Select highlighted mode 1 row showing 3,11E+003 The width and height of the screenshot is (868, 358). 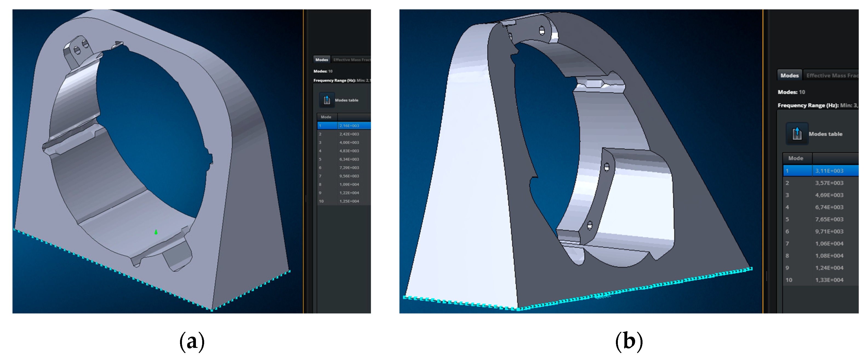coord(829,171)
